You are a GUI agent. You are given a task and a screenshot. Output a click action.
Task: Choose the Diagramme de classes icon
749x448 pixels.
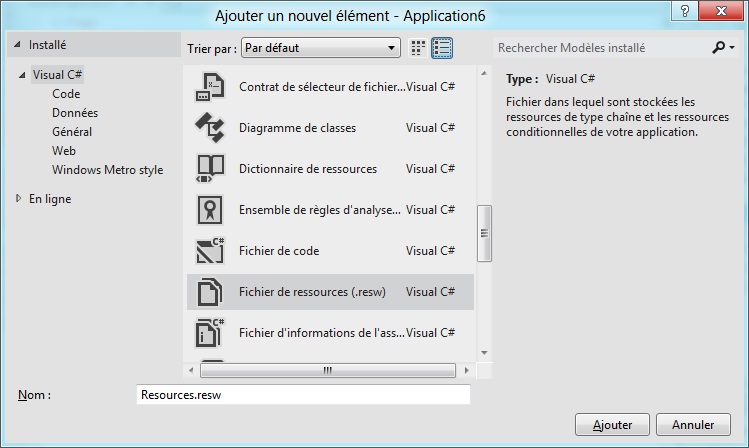(210, 128)
